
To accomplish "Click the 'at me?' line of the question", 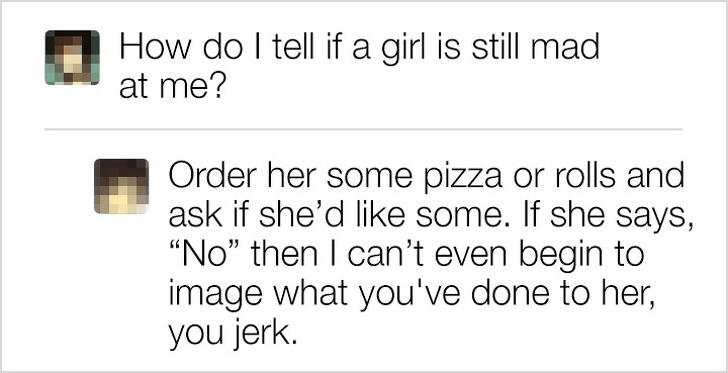I will click(170, 89).
